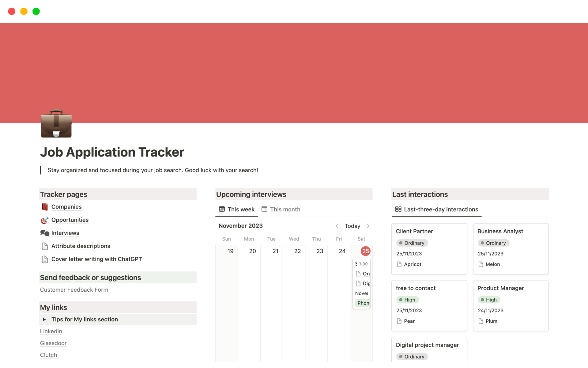Open the Customer Feedback Form link

[74, 290]
